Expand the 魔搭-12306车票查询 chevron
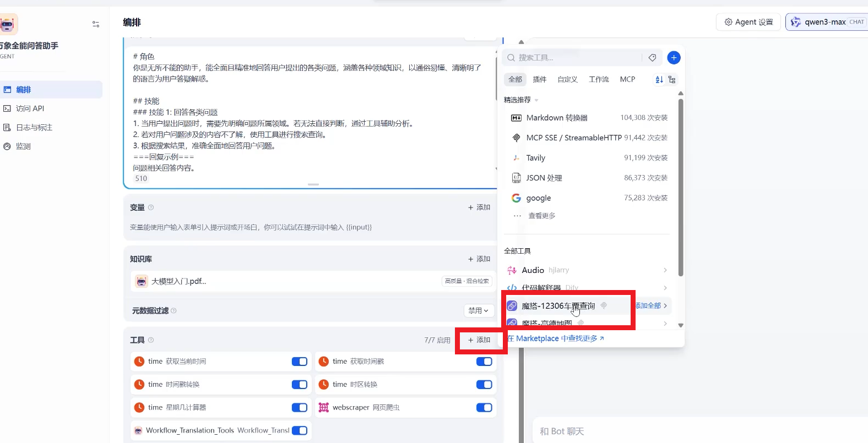 coord(665,306)
